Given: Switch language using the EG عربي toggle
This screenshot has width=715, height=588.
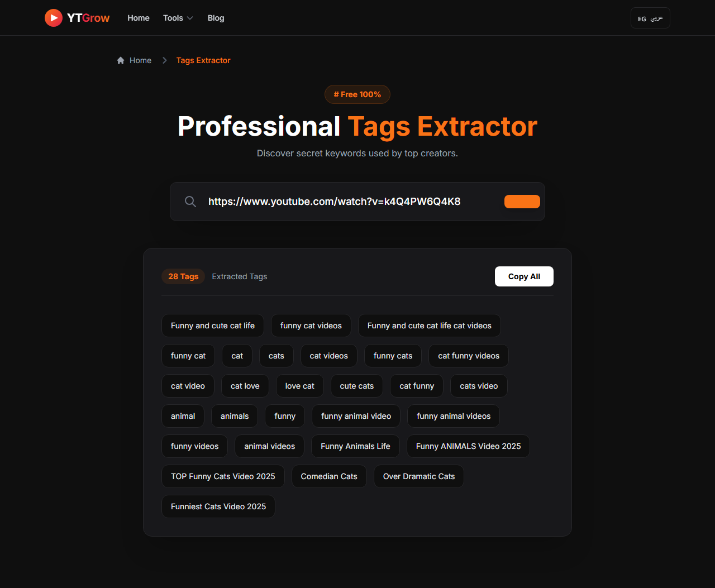Looking at the screenshot, I should (650, 17).
